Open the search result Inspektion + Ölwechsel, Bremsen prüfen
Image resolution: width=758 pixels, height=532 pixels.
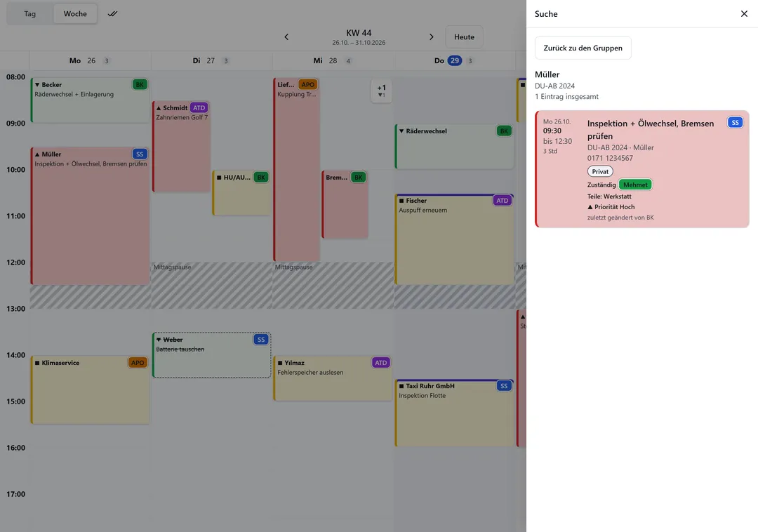click(x=642, y=169)
